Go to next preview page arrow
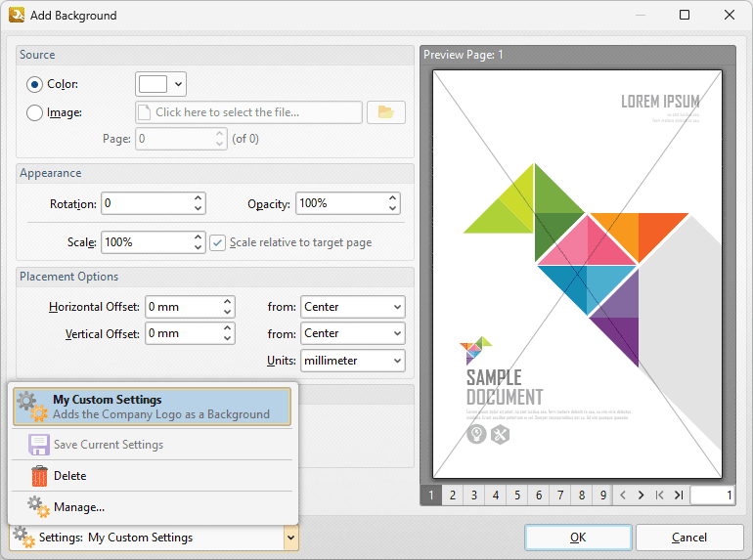The width and height of the screenshot is (753, 560). click(641, 495)
